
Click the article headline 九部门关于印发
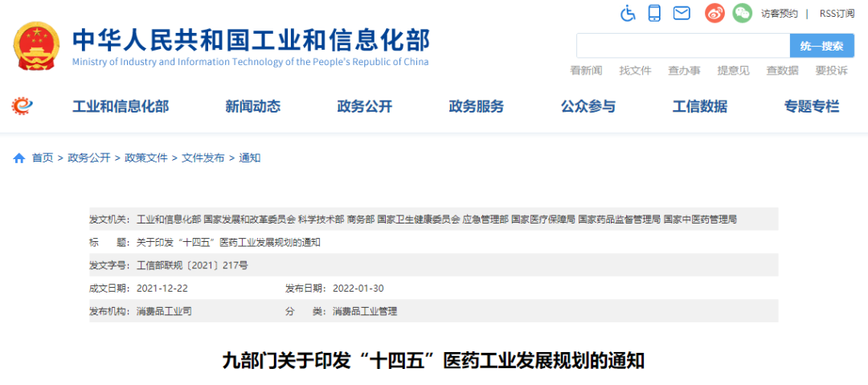pos(433,361)
